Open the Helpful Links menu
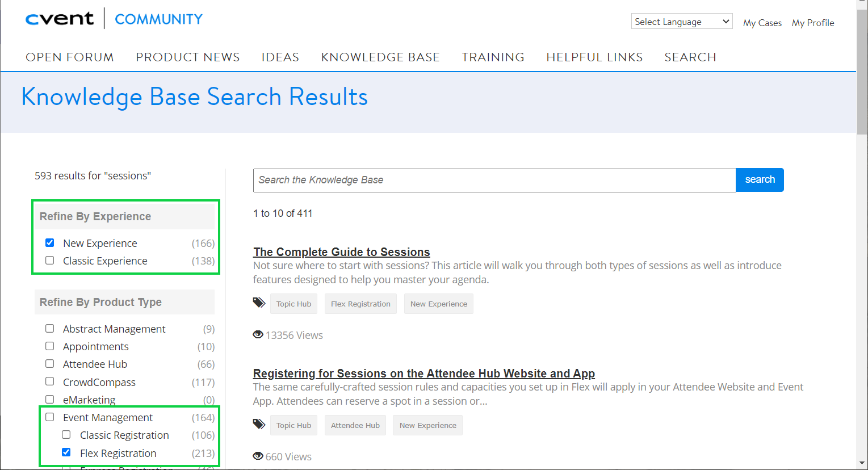 click(x=594, y=57)
